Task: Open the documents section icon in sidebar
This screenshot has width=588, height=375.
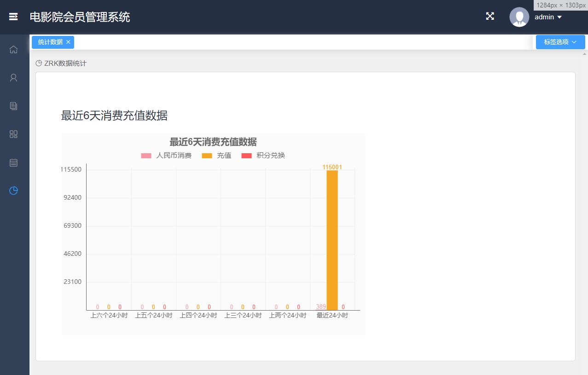Action: pos(13,106)
